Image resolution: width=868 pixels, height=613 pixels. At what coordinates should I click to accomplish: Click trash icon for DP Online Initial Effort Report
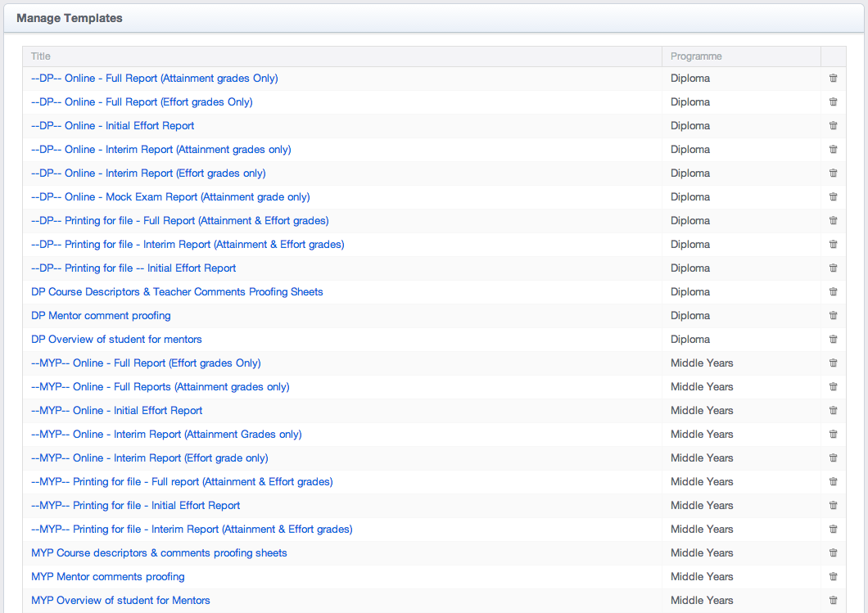point(833,125)
